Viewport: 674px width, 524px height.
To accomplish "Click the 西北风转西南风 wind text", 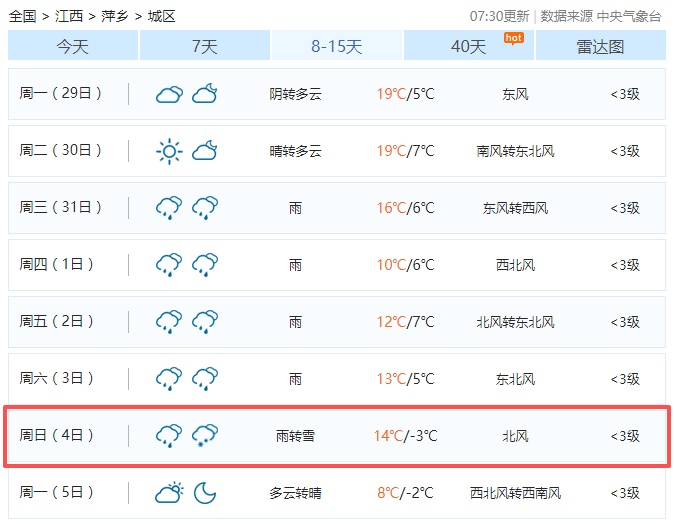I will [x=515, y=493].
